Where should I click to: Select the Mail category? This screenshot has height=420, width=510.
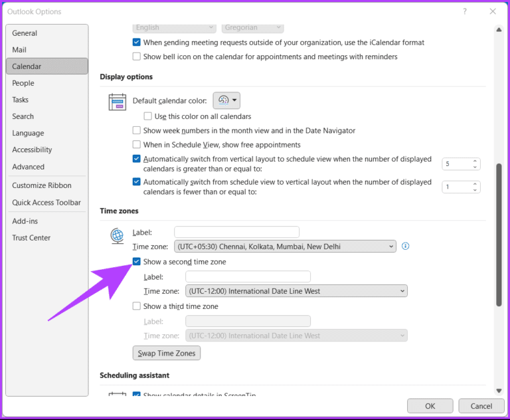(x=47, y=50)
